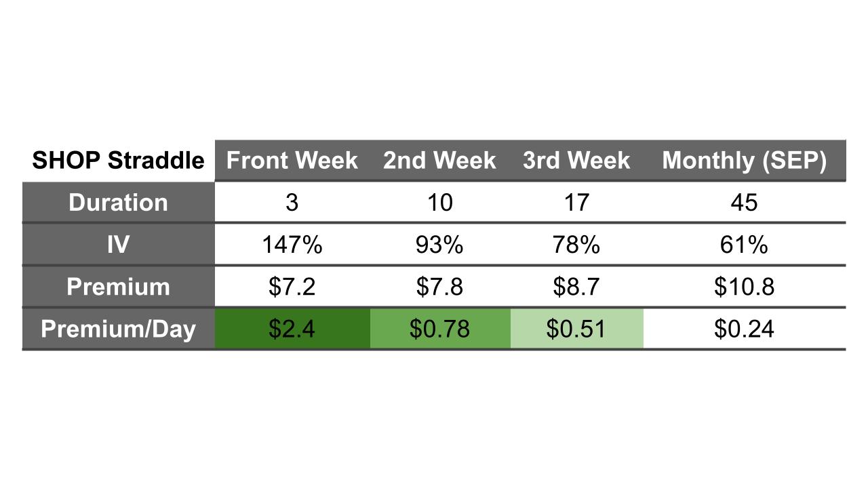
Task: Select the Monthly (SEP) column header
Action: 744,161
